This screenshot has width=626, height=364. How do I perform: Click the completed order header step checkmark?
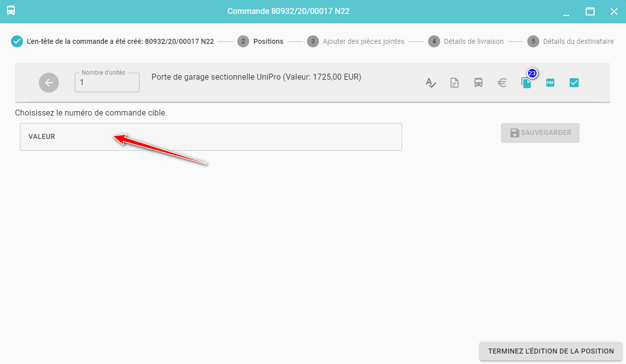[x=17, y=41]
